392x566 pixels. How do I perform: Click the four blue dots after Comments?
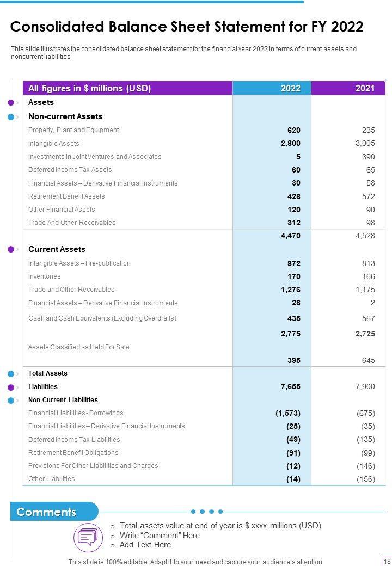(x=206, y=512)
